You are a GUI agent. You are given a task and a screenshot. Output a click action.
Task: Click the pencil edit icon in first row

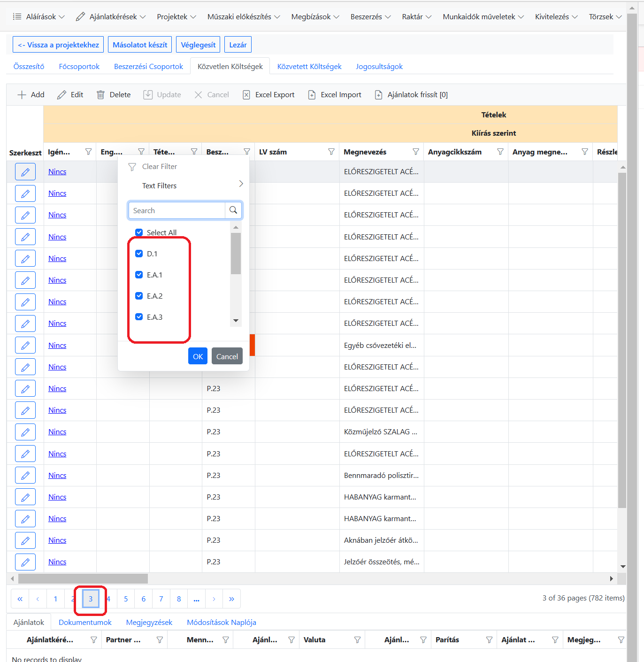(25, 172)
